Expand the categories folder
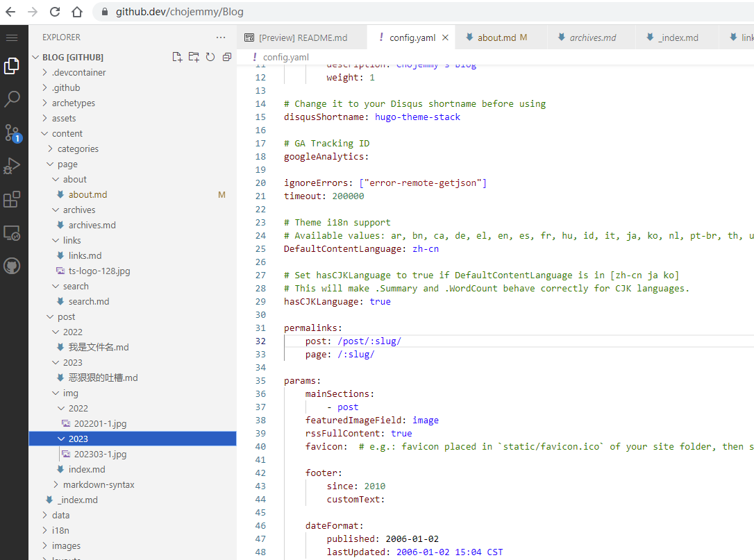 coord(78,149)
